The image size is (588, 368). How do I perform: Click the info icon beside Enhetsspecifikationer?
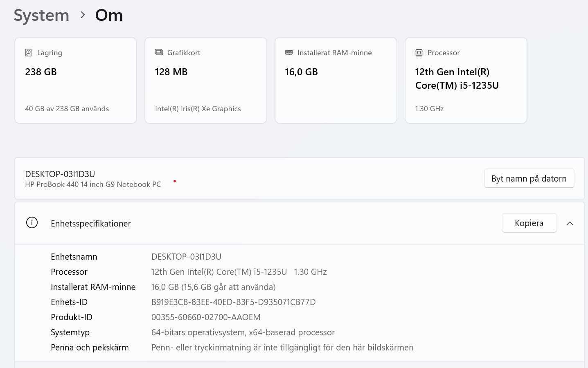tap(32, 223)
